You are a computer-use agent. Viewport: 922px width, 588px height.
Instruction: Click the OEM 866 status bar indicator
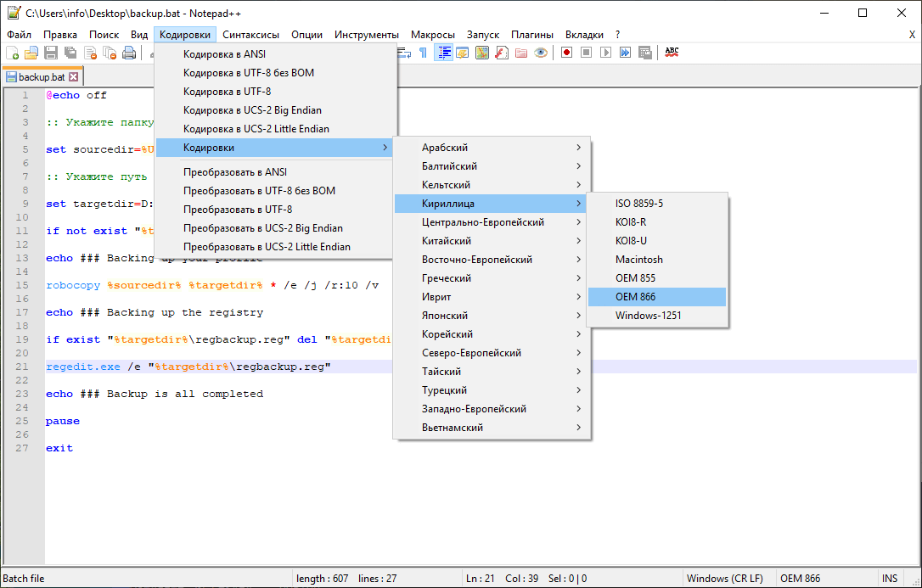799,578
